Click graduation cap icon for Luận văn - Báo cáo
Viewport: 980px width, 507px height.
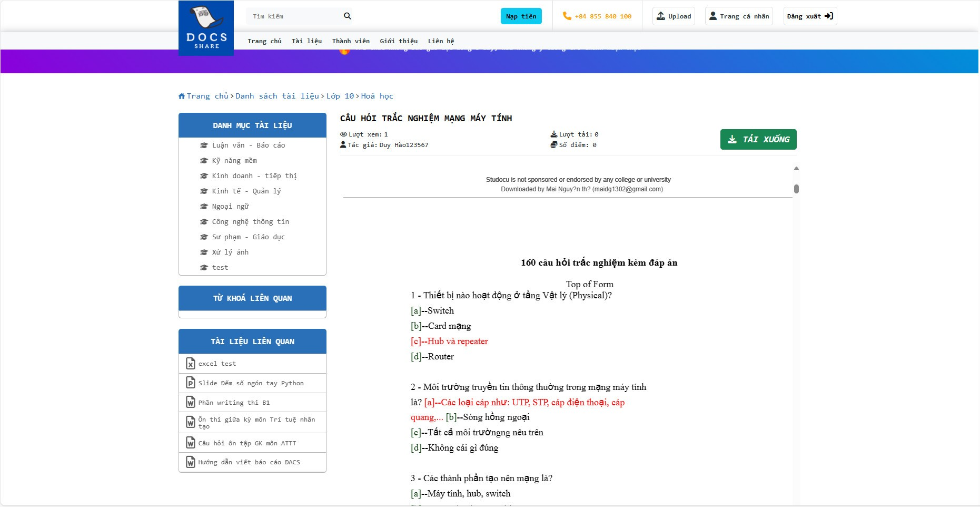point(204,145)
